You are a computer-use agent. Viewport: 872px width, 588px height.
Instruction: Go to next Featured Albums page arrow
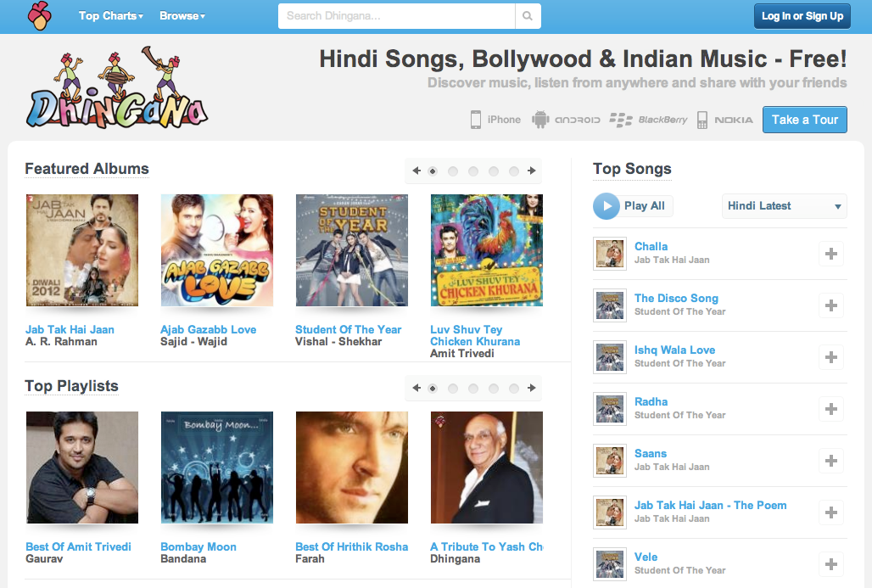tap(532, 171)
